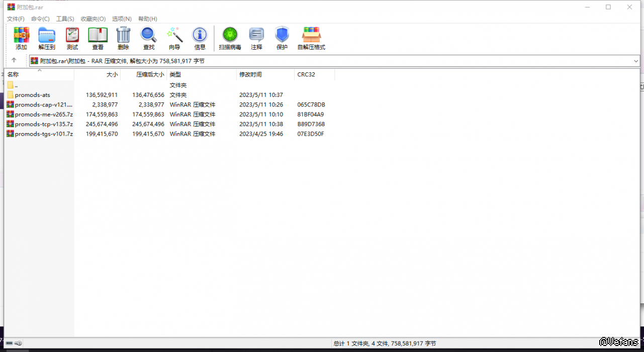Select promods-tgs-v101.7z file name
The image size is (644, 352).
(x=44, y=134)
